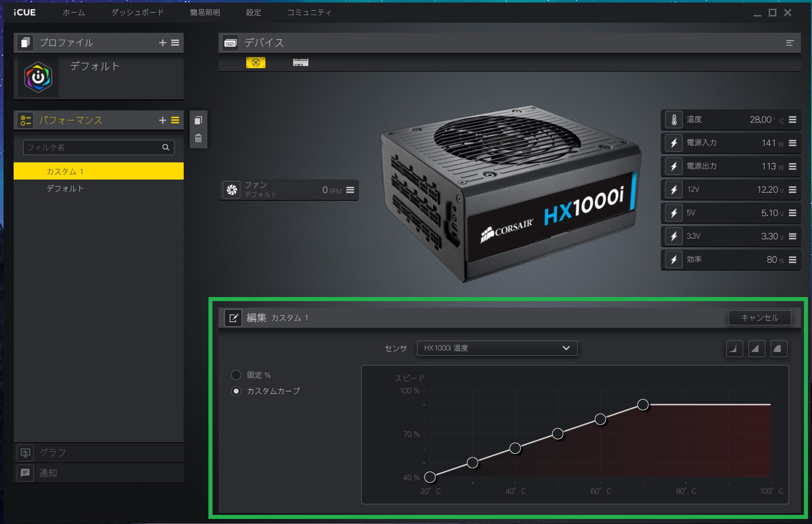Image resolution: width=812 pixels, height=524 pixels.
Task: Copy the selected performance preset
Action: coord(198,121)
